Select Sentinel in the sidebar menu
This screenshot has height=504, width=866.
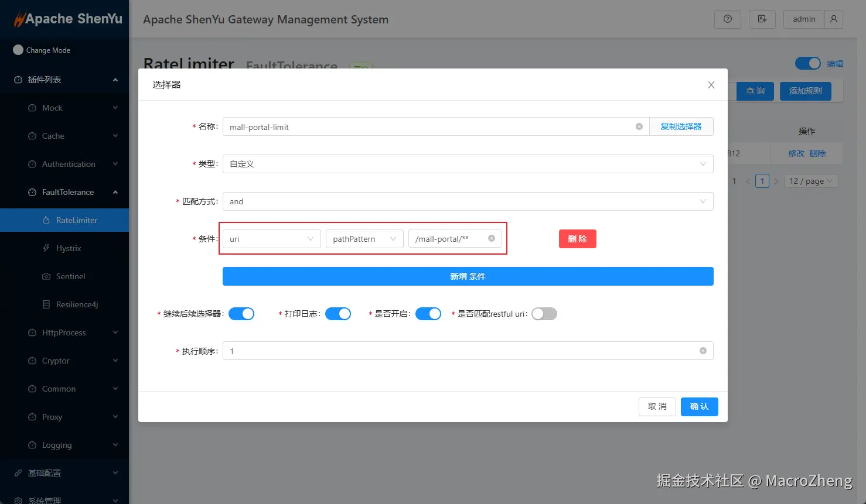[64, 276]
